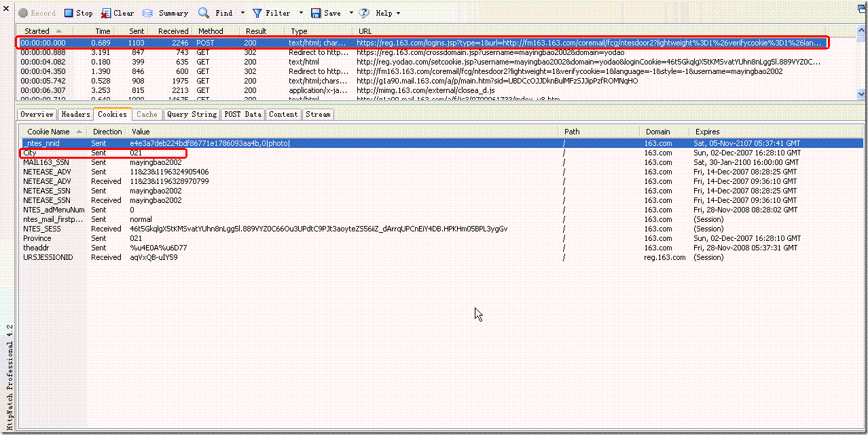868x435 pixels.
Task: Save the captured log
Action: (327, 13)
